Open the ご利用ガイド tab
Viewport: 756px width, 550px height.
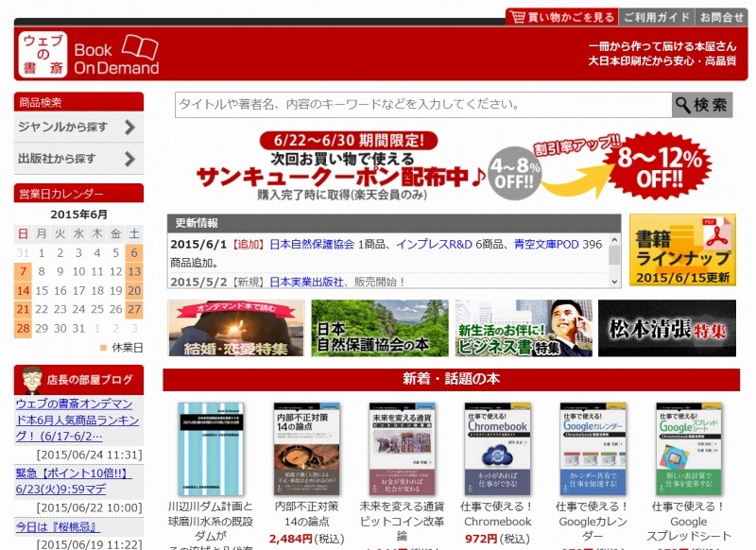click(657, 17)
